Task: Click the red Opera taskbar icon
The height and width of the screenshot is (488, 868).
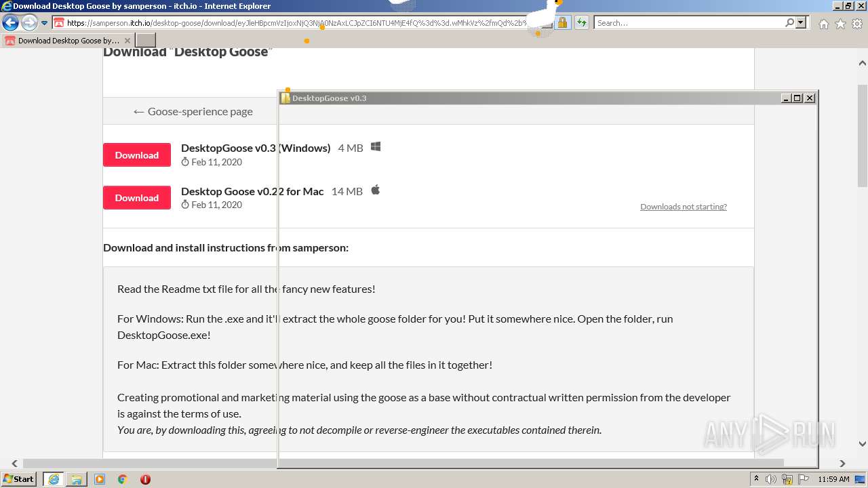Action: coord(145,479)
